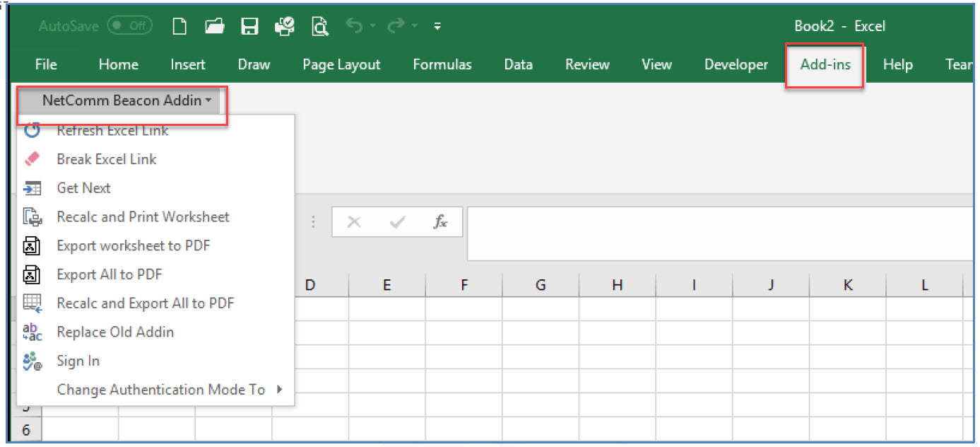Open the Draw ribbon tab
Screen dimensions: 980x447
(x=254, y=64)
